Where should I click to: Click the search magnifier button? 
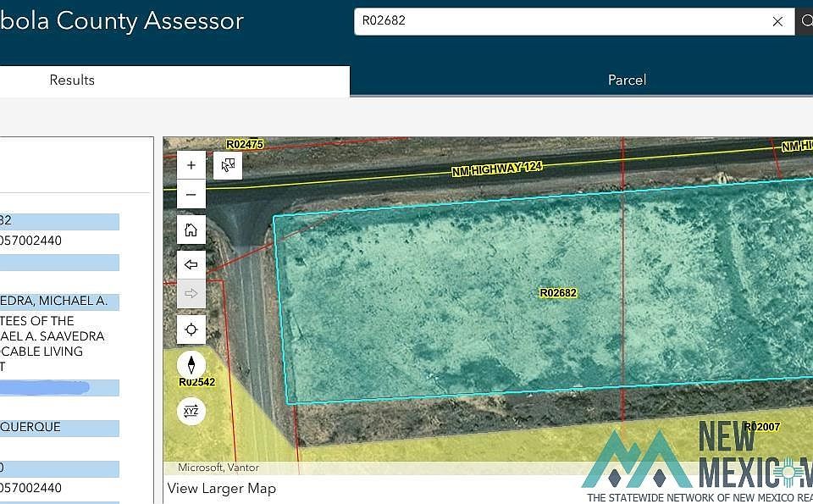tap(805, 21)
